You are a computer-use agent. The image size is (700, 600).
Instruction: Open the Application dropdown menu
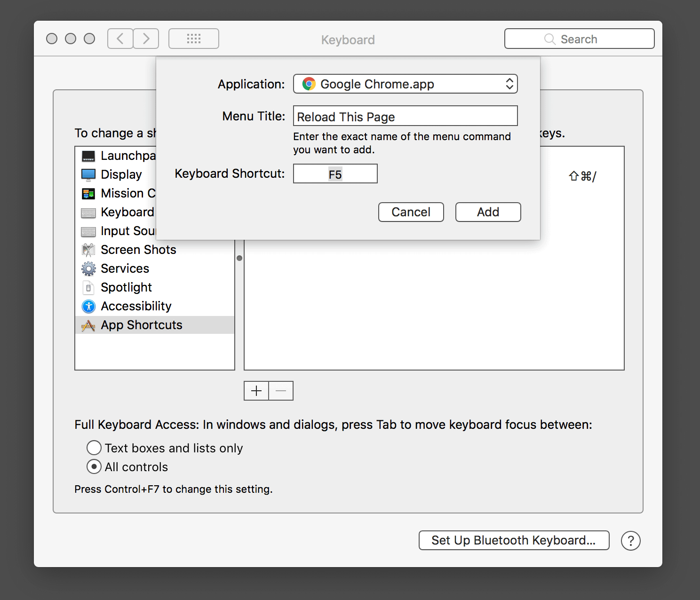click(x=406, y=84)
